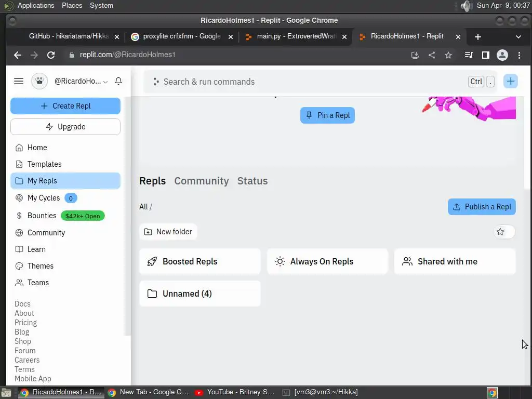
Task: Open Themes in sidebar
Action: [x=65, y=266]
